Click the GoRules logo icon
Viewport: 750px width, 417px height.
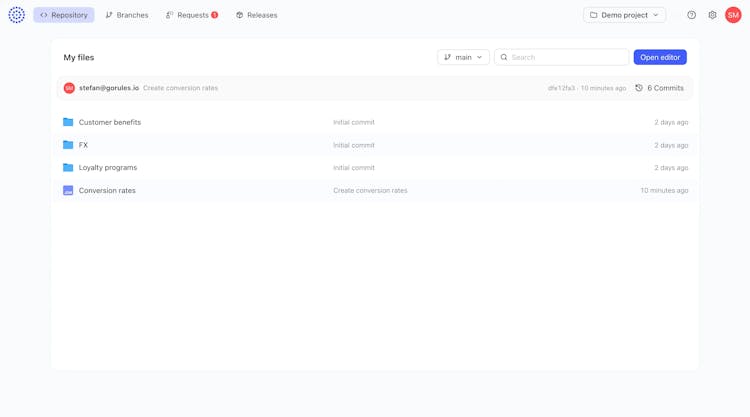pos(17,15)
